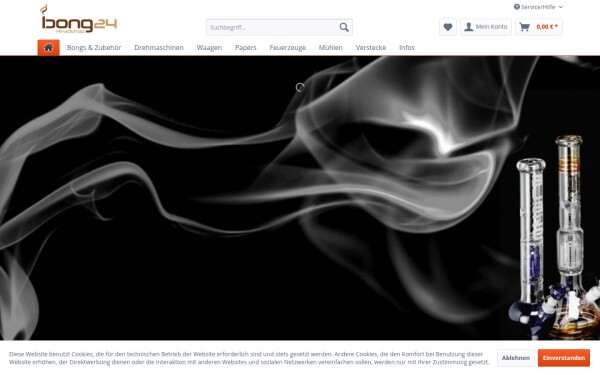Open the Feuerzeuge category
Screen dimensions: 600x375
point(288,47)
